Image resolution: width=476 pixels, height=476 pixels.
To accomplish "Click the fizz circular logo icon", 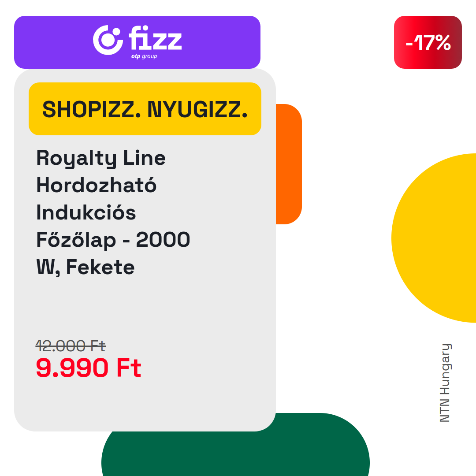I will (108, 40).
